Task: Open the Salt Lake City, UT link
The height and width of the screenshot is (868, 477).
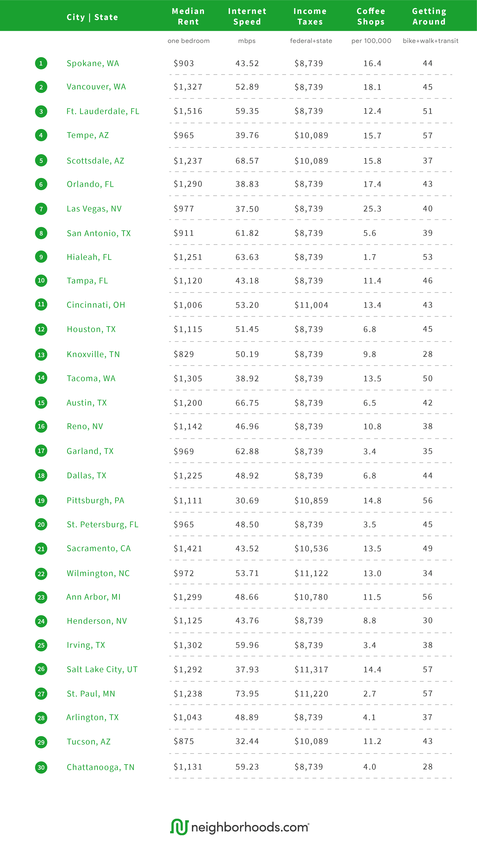Action: [x=102, y=669]
